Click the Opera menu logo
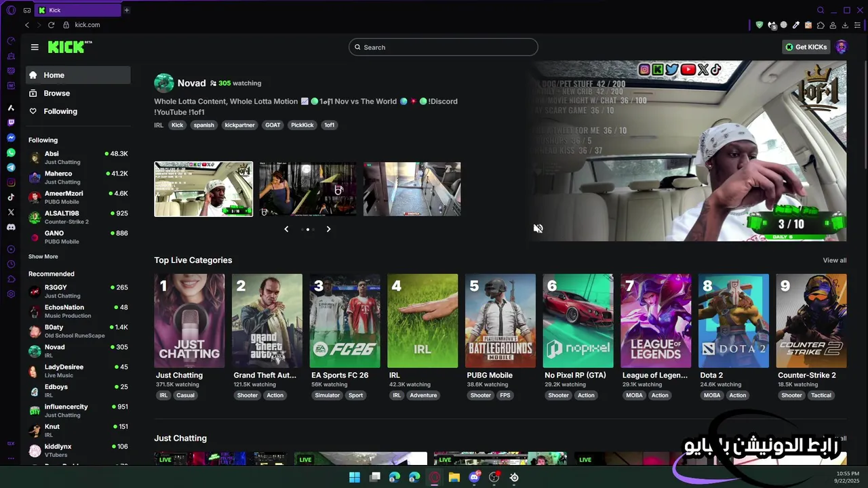The image size is (868, 488). click(x=11, y=10)
